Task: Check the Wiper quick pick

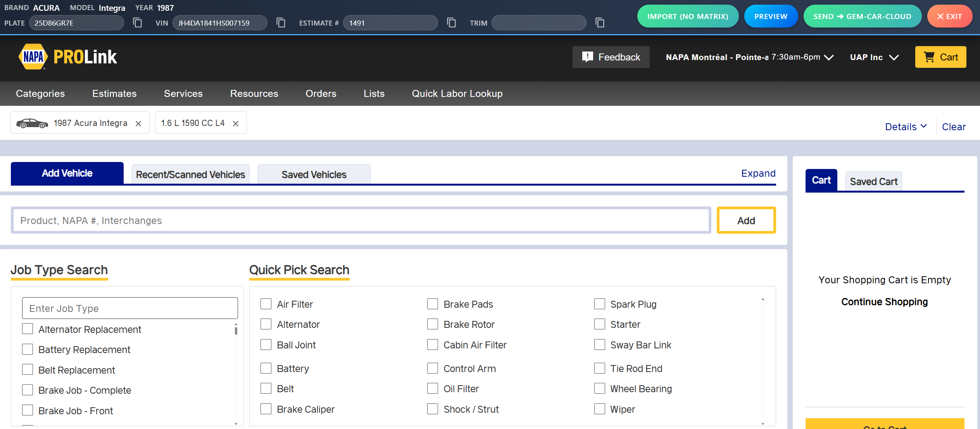Action: click(x=600, y=409)
